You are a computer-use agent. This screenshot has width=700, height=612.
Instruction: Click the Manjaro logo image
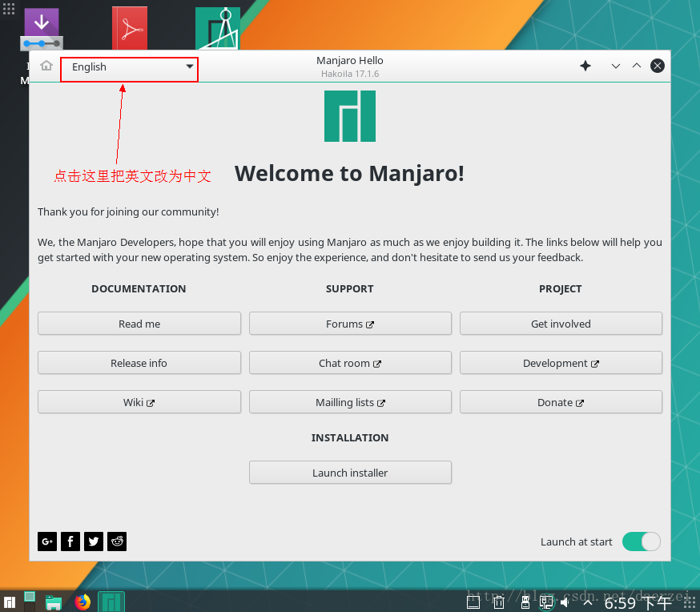(350, 116)
